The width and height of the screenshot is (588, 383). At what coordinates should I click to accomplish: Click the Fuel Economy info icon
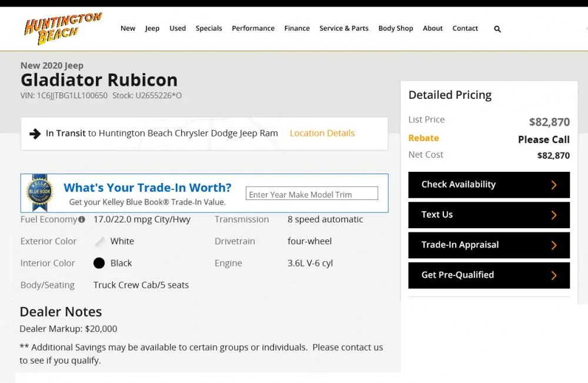(x=81, y=219)
